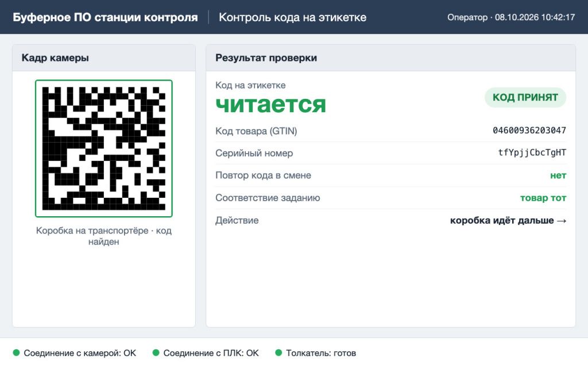Click the operator date and time text
Screen dimensions: 588x368
[x=511, y=17]
